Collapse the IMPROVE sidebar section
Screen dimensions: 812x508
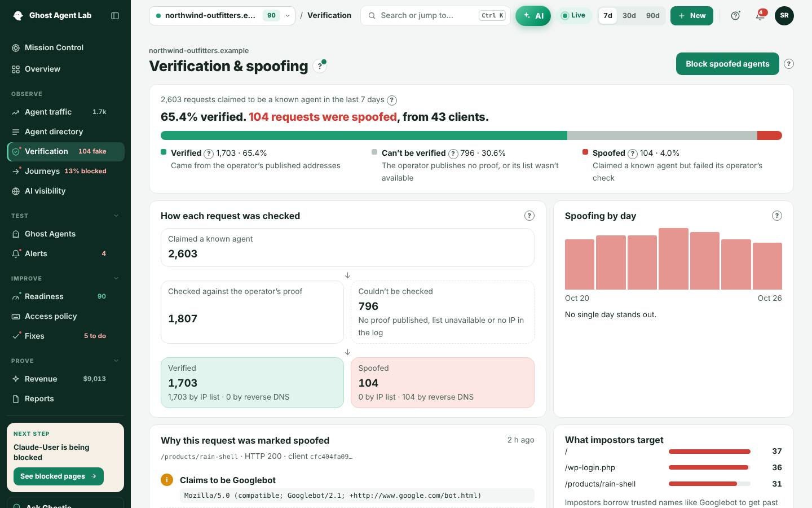(x=116, y=278)
